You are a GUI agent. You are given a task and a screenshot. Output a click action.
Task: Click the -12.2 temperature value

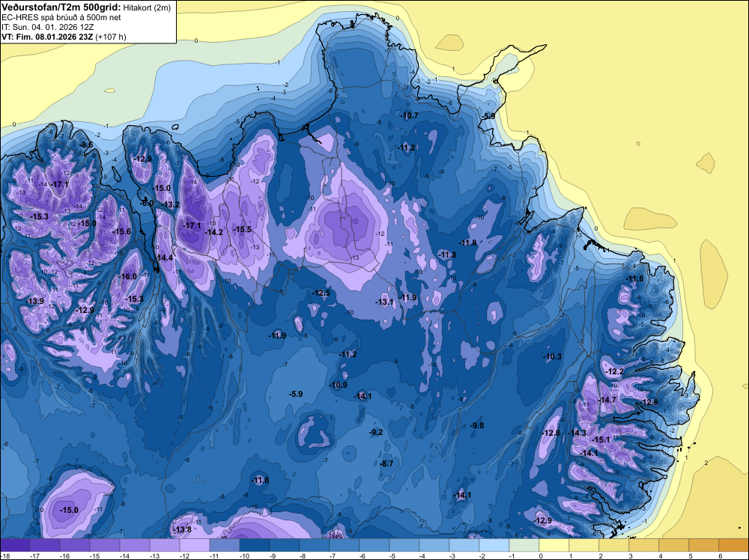coord(614,371)
